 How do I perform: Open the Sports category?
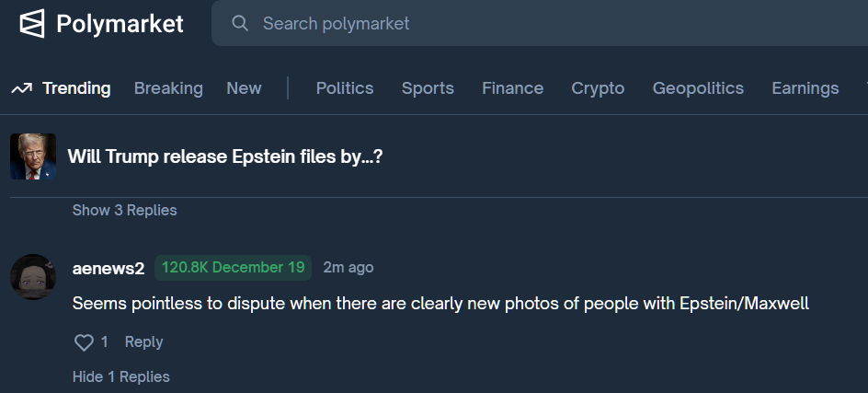428,88
